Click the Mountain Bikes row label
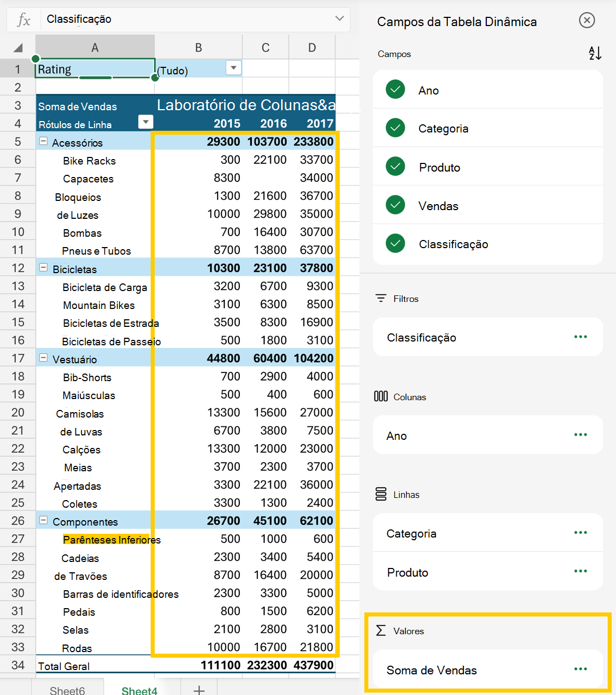Viewport: 616px width, 695px height. pos(99,305)
